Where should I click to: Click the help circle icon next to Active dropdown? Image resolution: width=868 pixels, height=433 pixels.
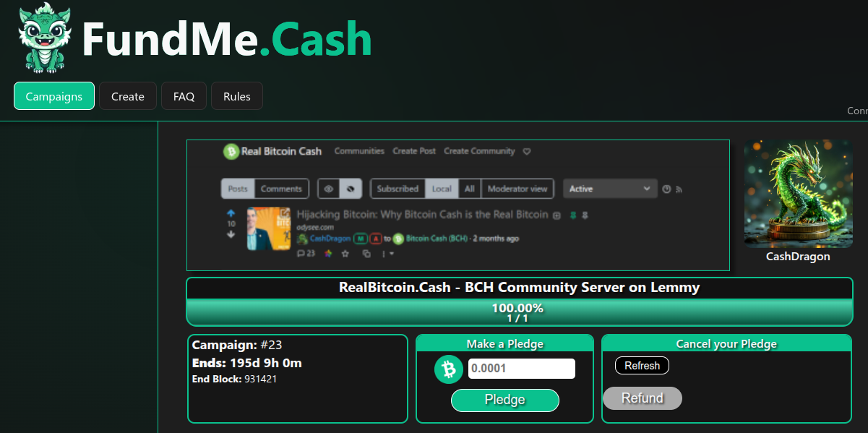[x=666, y=189]
